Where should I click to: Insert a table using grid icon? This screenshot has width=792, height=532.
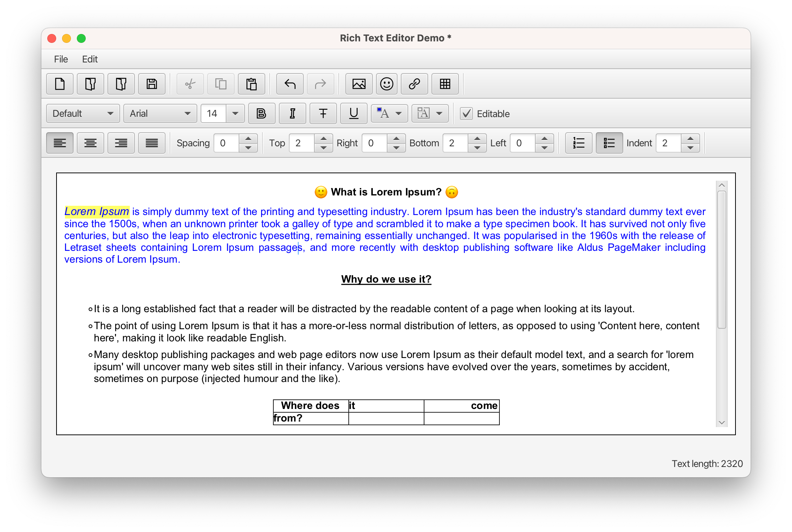(445, 84)
